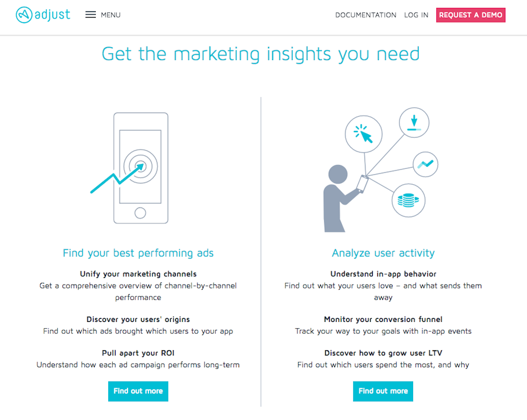Click Find out more under Analyze user activity
The width and height of the screenshot is (527, 420).
tap(383, 391)
